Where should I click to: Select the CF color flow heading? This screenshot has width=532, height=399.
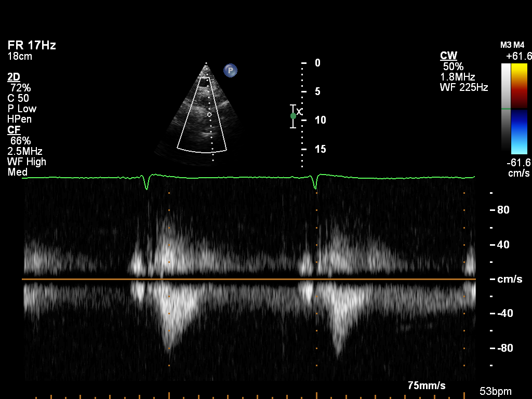(x=14, y=130)
